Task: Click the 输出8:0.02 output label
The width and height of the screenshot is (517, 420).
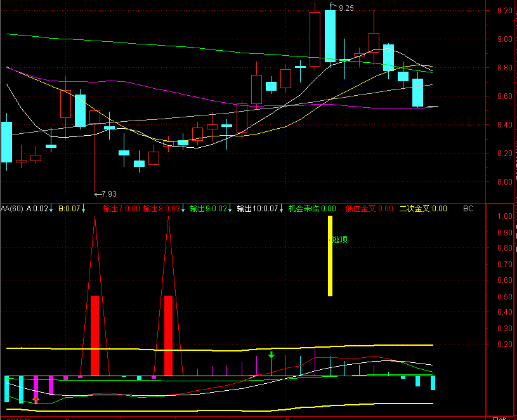Action: (161, 208)
